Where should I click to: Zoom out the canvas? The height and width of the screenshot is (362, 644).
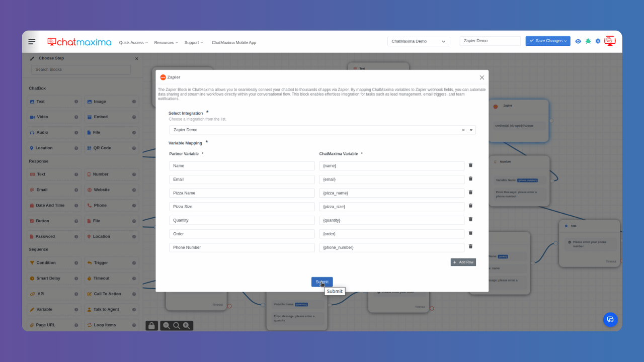167,325
